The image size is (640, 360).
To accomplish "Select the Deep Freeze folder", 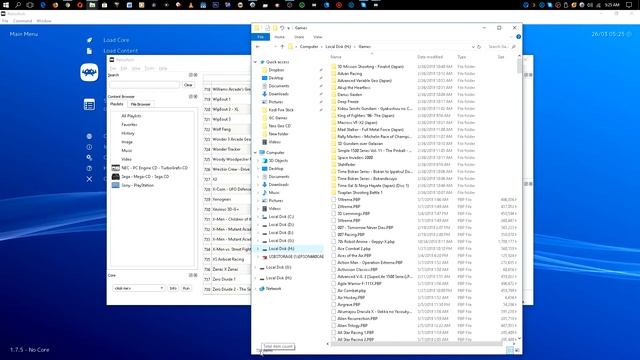I will tap(348, 102).
